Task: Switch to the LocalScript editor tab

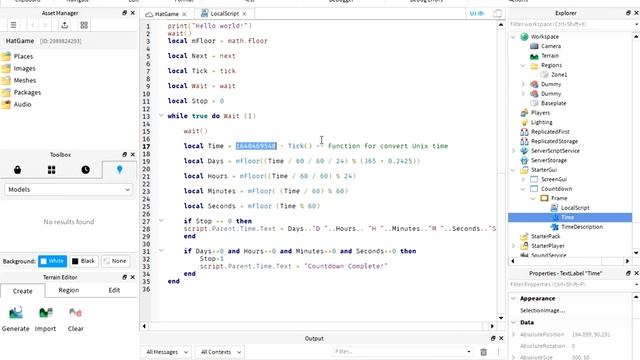Action: click(224, 14)
